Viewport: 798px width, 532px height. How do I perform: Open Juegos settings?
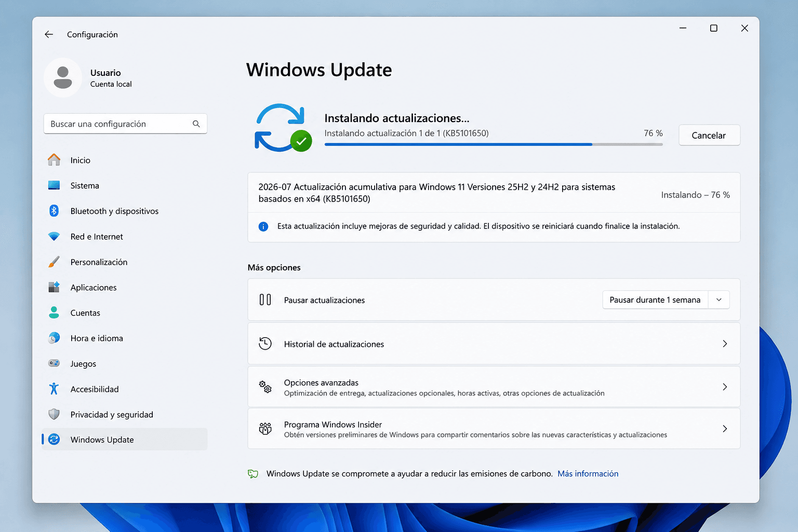(125, 364)
